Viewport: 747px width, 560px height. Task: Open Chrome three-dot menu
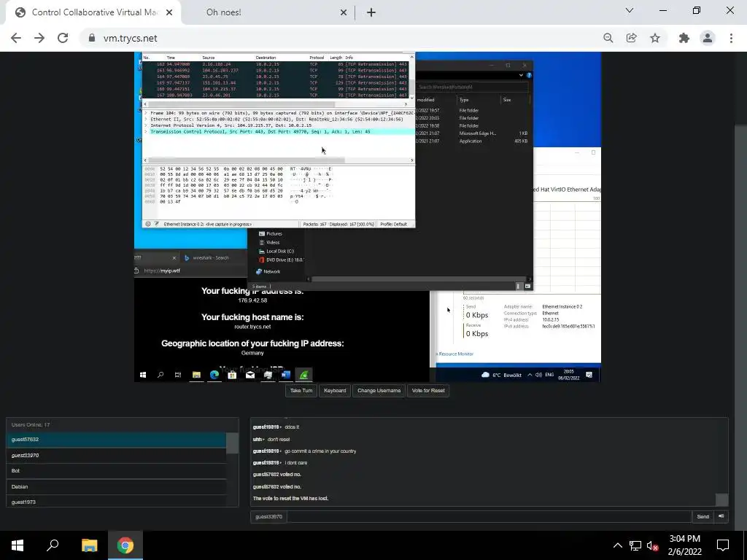click(731, 38)
